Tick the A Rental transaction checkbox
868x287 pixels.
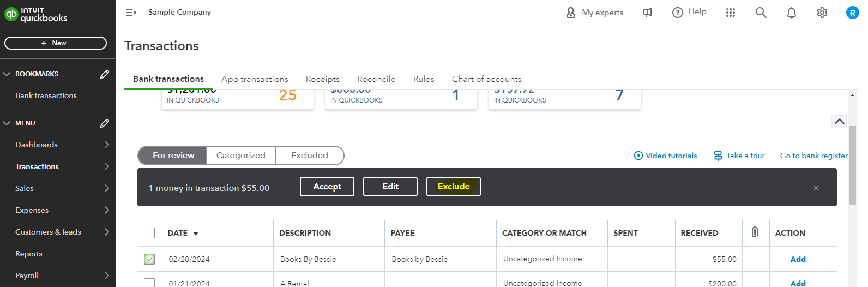pyautogui.click(x=149, y=283)
